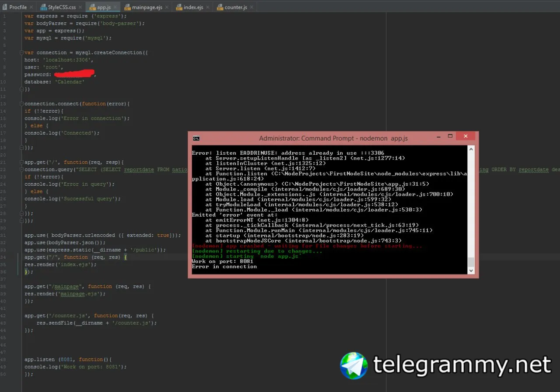This screenshot has width=560, height=392.
Task: Collapse the connection.query block at line 22
Action: pyautogui.click(x=21, y=170)
